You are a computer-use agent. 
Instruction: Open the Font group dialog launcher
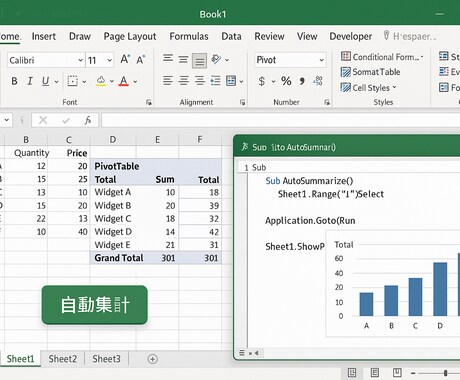[149, 103]
